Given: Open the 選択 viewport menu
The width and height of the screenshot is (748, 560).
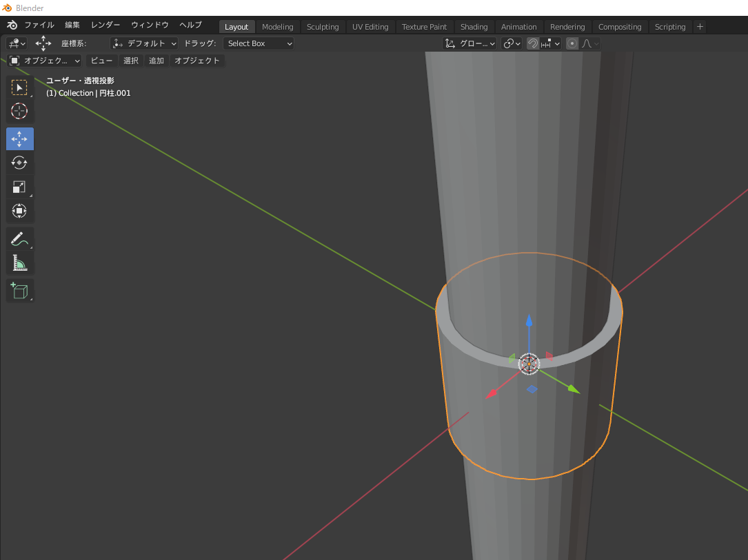Looking at the screenshot, I should coord(131,61).
